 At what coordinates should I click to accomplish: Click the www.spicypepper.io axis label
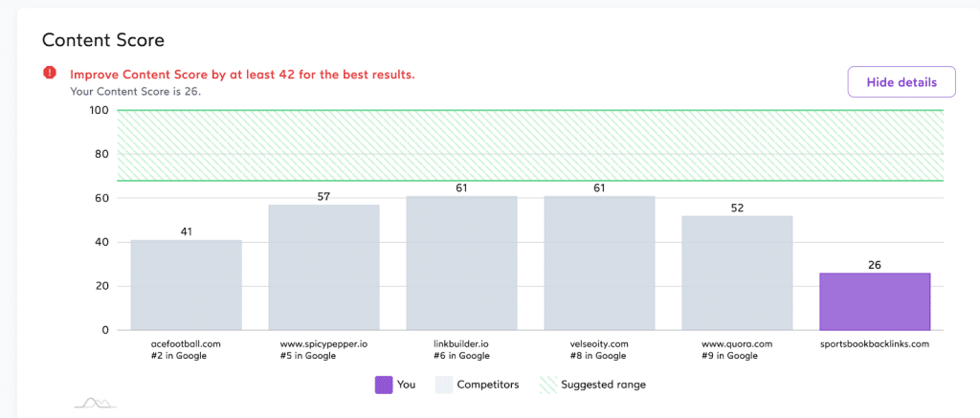323,343
